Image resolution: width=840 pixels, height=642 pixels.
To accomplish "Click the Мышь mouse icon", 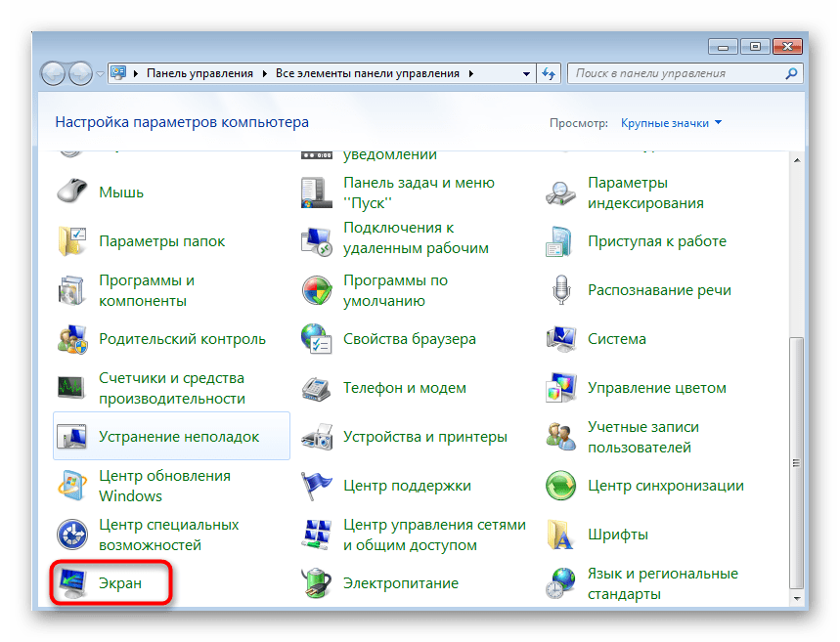I will pyautogui.click(x=73, y=193).
